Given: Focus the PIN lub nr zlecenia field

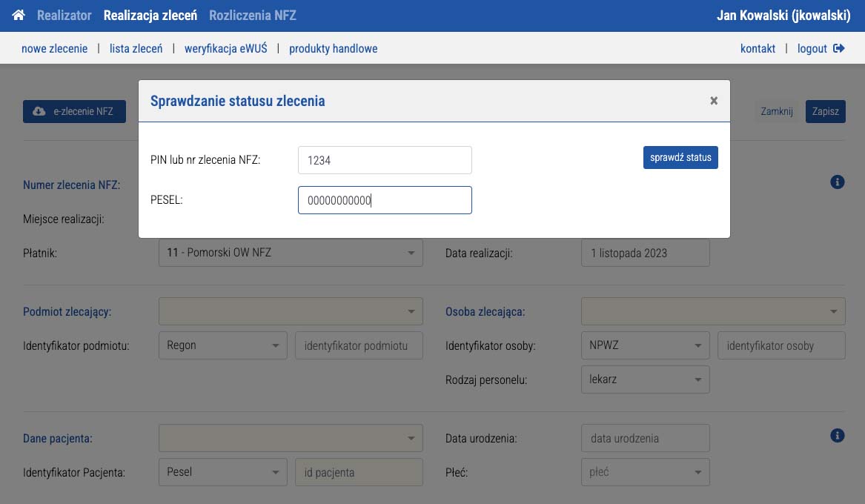Looking at the screenshot, I should point(385,160).
